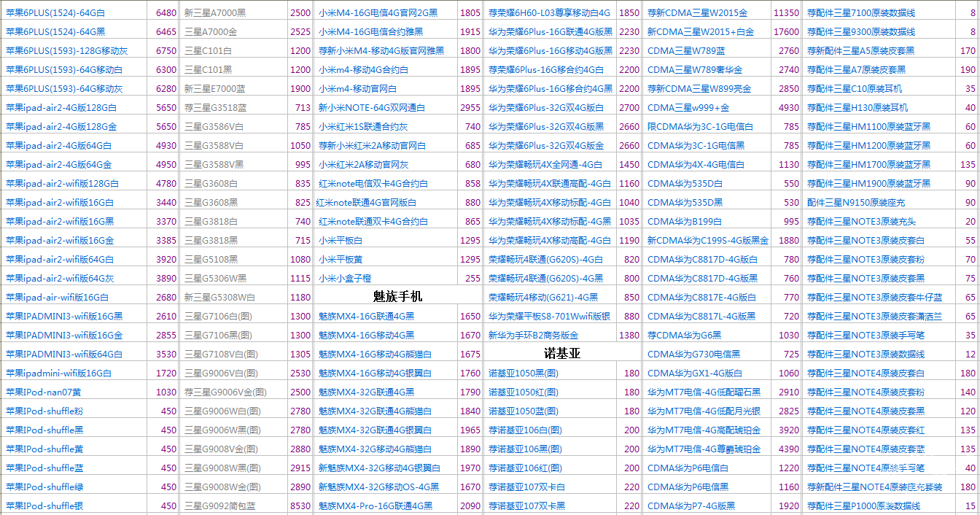Click the '荐荣耀6H60-L03尊享移动白4G' cell
Screen dimensions: 980x515
click(550, 12)
